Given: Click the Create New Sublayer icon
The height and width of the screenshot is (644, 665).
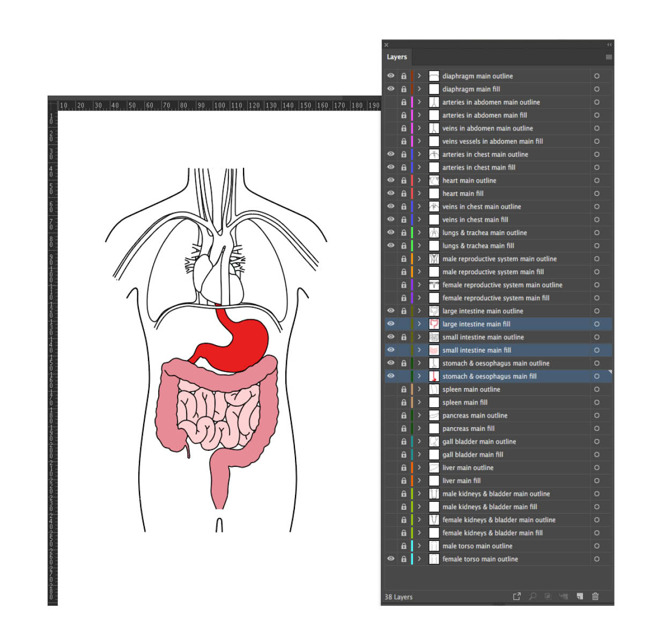Looking at the screenshot, I should pyautogui.click(x=564, y=596).
